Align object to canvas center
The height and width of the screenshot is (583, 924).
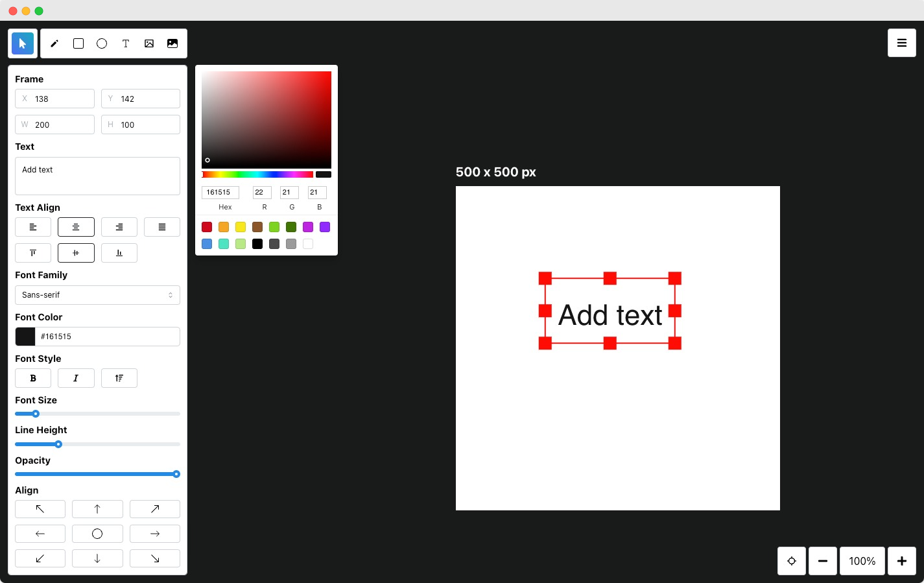[97, 534]
